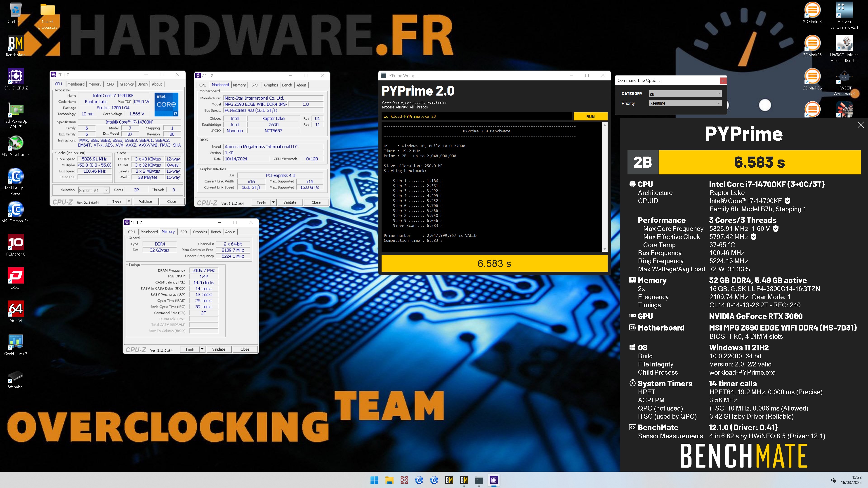Launch the OCCT desktop icon
The image size is (868, 488).
(16, 279)
